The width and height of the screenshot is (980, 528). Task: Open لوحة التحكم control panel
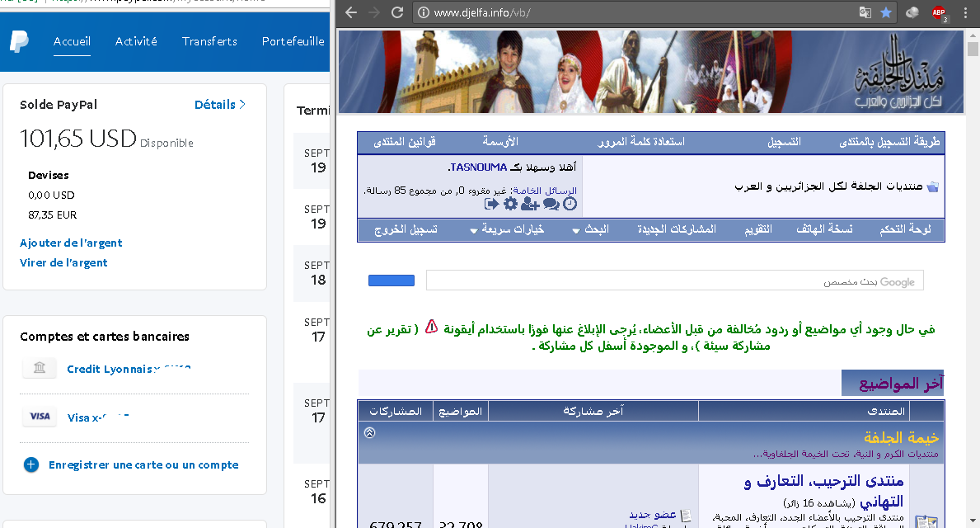click(905, 229)
